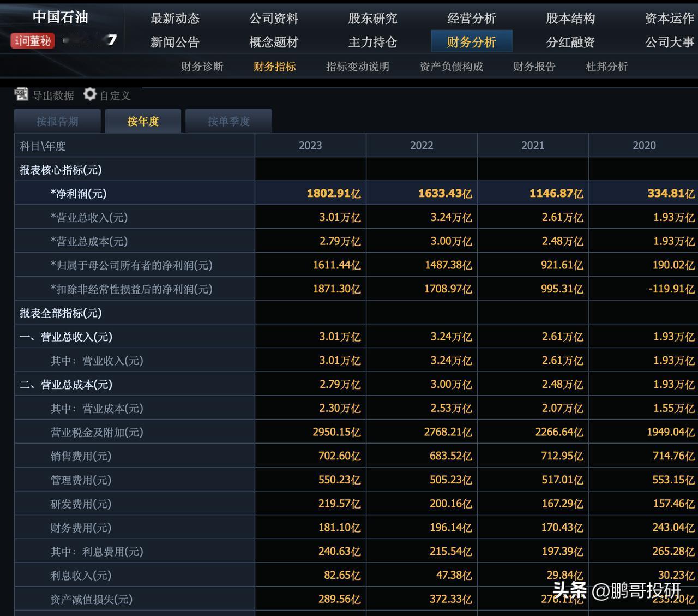Select the *营业总成本(元) row label
The image size is (698, 616).
(89, 241)
